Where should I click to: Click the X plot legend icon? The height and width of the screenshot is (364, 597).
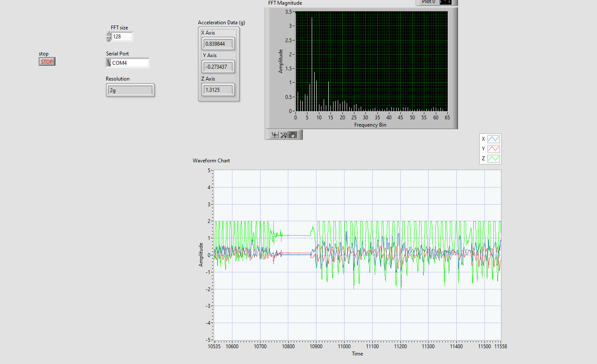coord(493,139)
